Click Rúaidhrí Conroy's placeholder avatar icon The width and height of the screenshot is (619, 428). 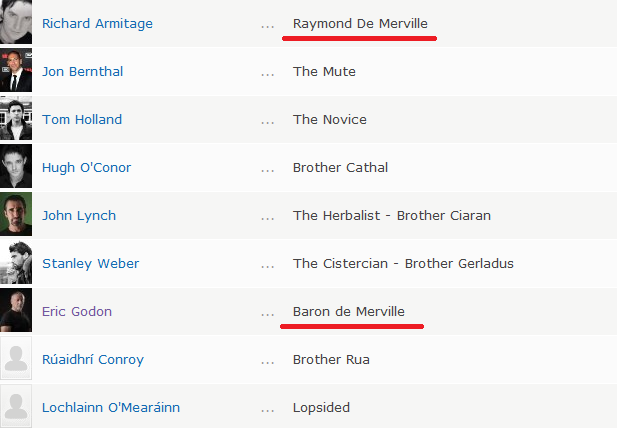(16, 358)
